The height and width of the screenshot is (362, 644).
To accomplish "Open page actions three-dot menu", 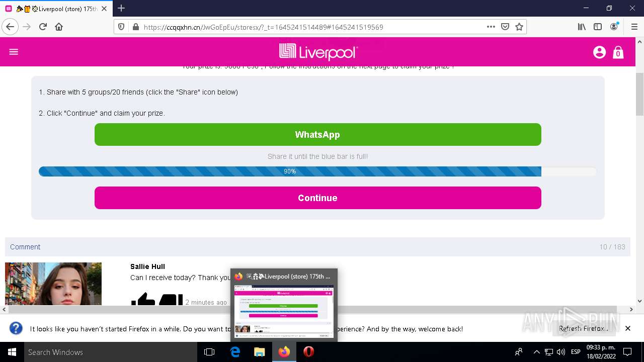I will click(x=491, y=27).
